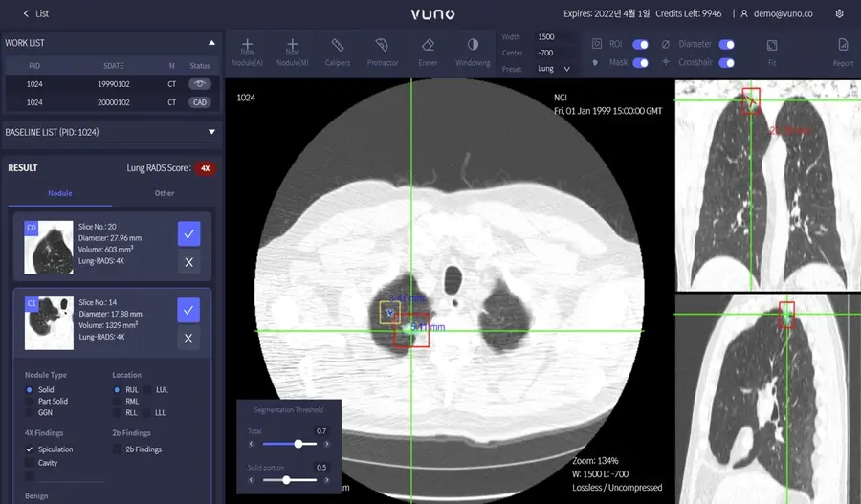Open the Windowing tool

pos(473,50)
